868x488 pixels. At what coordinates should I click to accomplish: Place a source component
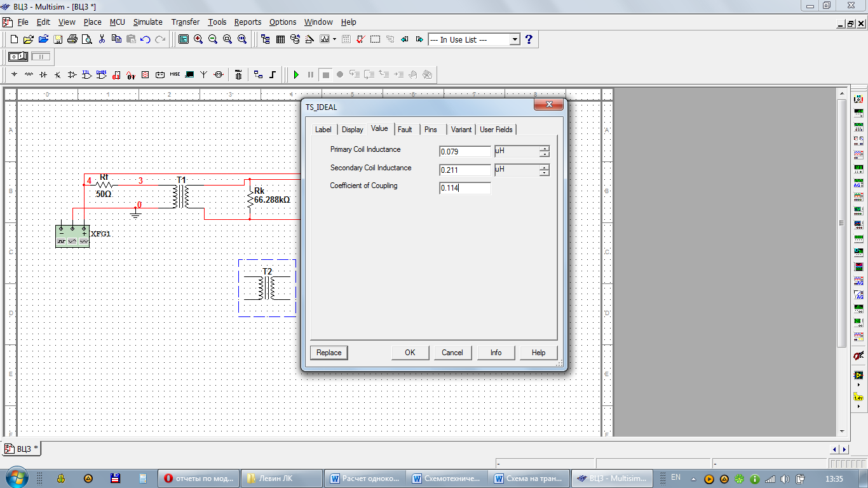(14, 75)
